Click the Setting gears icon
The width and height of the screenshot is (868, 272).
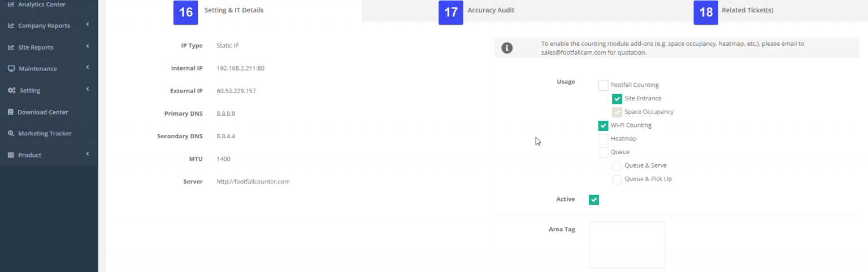point(11,90)
